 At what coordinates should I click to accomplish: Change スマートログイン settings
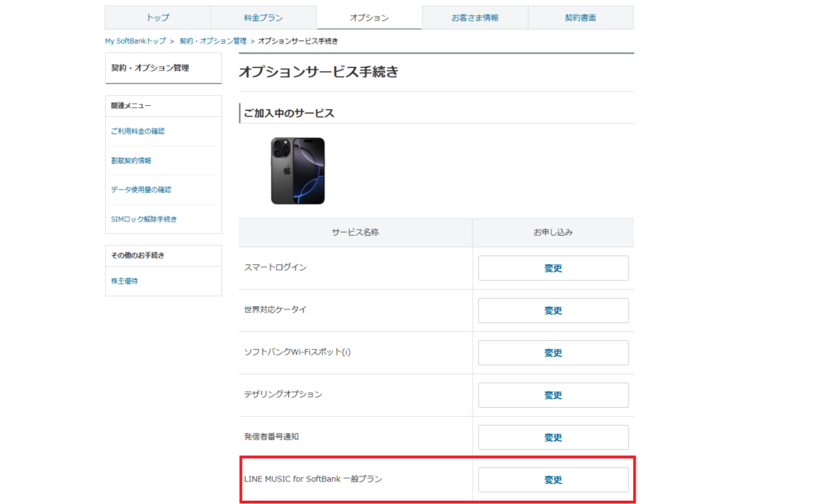click(x=553, y=267)
